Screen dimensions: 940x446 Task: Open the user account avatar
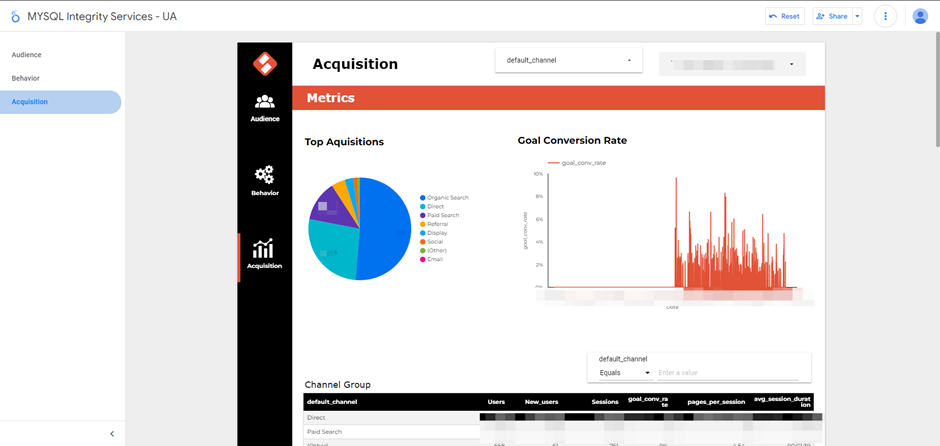point(920,16)
